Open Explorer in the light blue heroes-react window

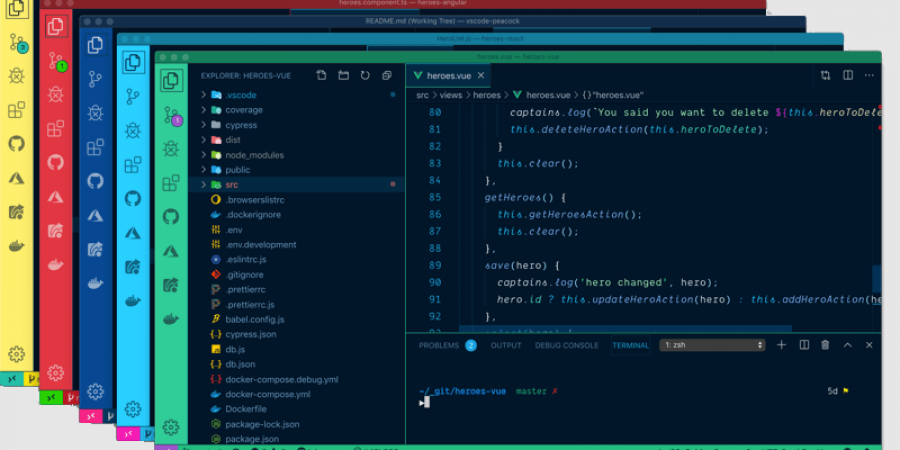point(133,62)
